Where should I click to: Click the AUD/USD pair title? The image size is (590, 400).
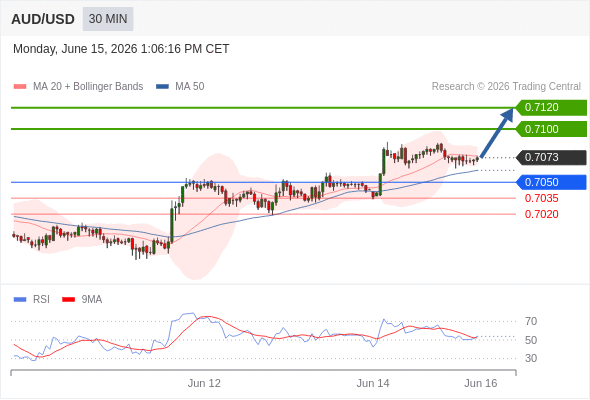(43, 19)
